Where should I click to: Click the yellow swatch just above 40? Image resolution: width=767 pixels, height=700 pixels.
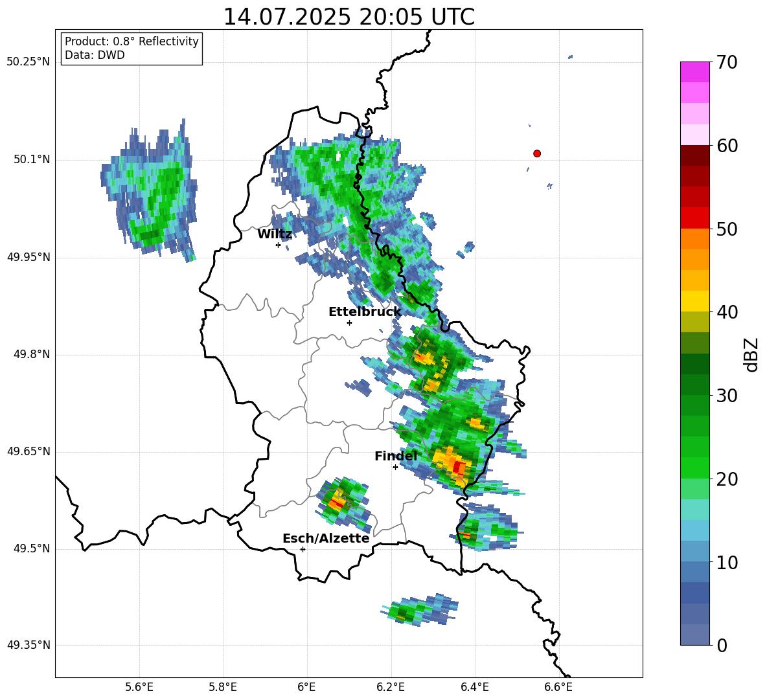point(694,301)
